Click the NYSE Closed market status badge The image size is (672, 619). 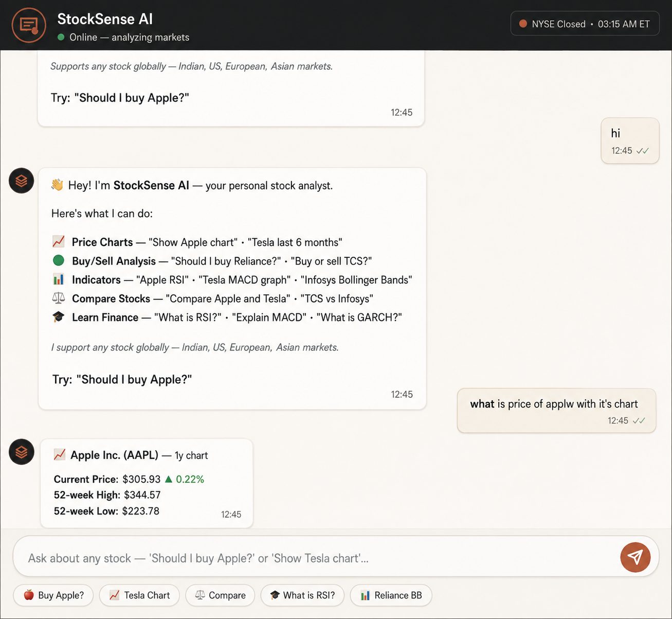[x=585, y=24]
